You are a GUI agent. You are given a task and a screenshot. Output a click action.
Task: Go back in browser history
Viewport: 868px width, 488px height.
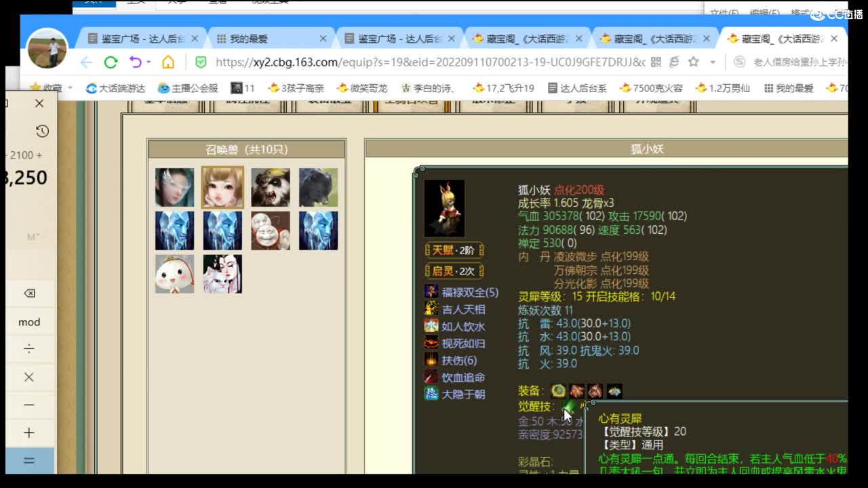click(x=86, y=62)
